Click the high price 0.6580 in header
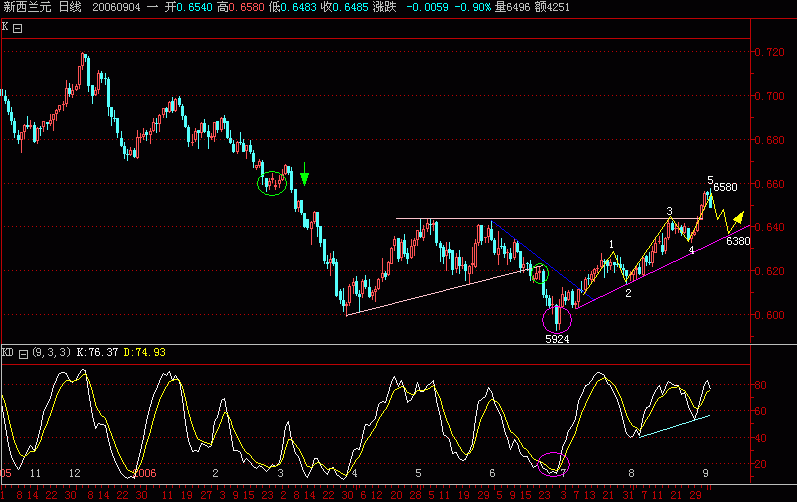This screenshot has width=797, height=502. 247,8
